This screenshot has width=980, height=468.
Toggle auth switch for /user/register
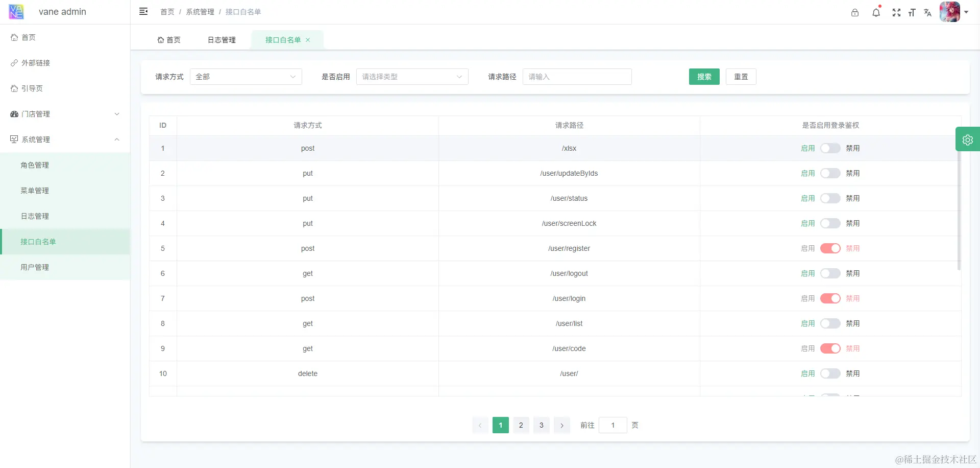coord(830,248)
